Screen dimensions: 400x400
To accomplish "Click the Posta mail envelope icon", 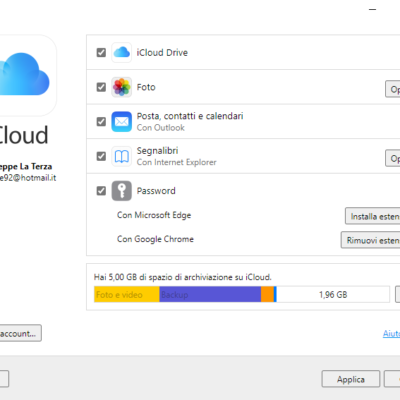I will coord(122,122).
